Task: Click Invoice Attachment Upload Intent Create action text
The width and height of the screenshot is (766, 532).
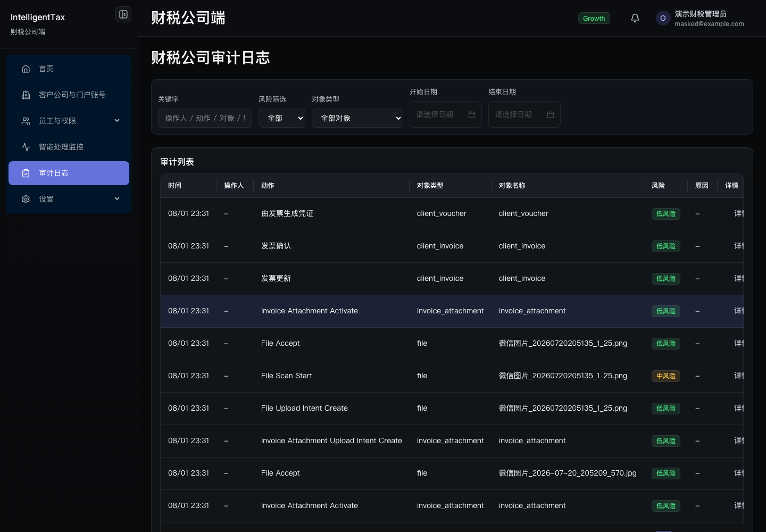Action: 331,440
